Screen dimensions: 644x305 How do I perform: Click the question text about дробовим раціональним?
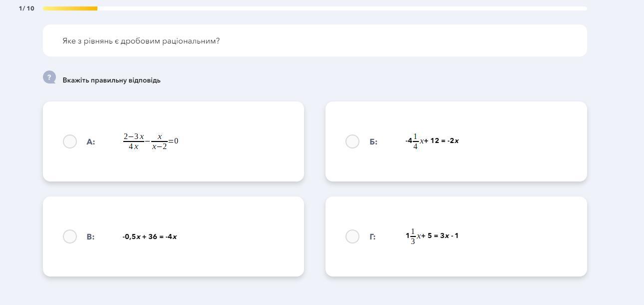[141, 41]
